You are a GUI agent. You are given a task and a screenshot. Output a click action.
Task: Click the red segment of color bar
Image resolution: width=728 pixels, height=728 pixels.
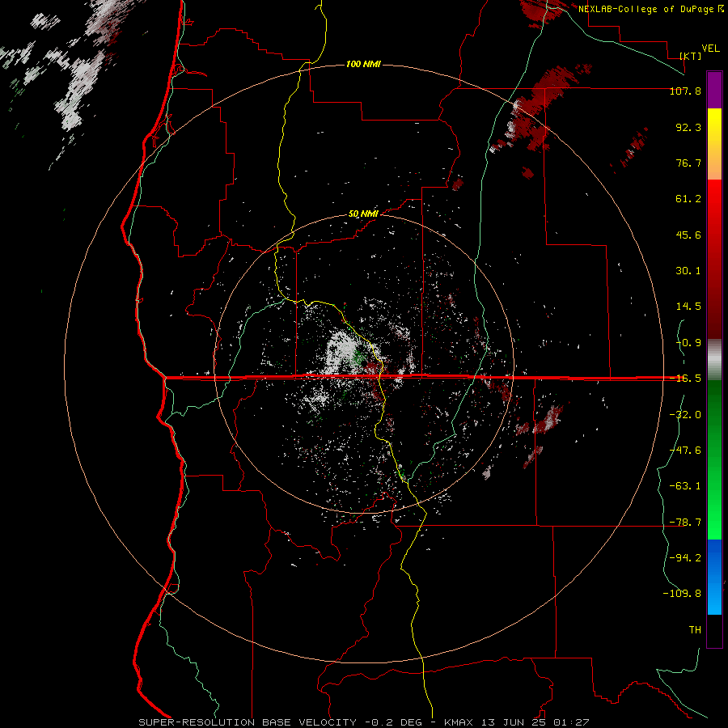(714, 259)
